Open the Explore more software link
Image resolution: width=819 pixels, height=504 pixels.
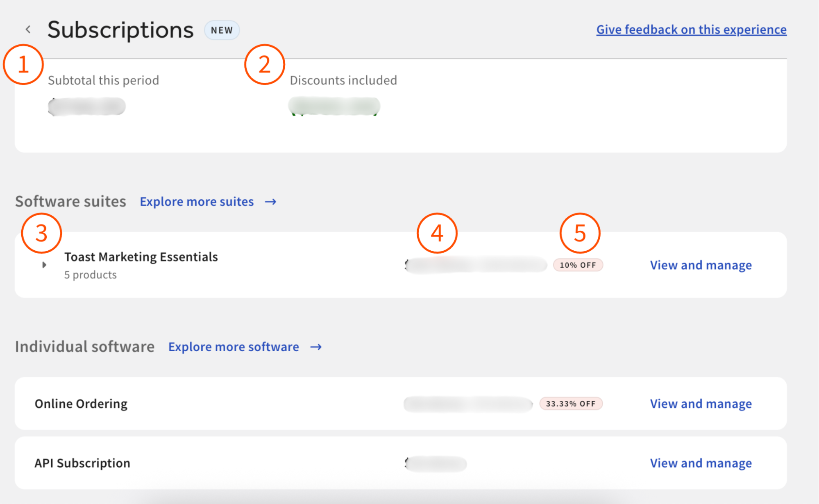234,347
